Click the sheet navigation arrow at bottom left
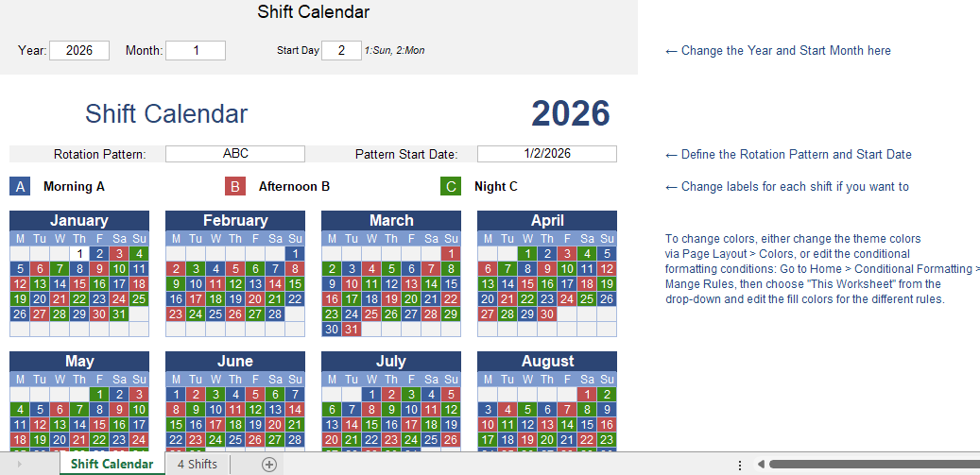The width and height of the screenshot is (980, 475). [x=20, y=465]
